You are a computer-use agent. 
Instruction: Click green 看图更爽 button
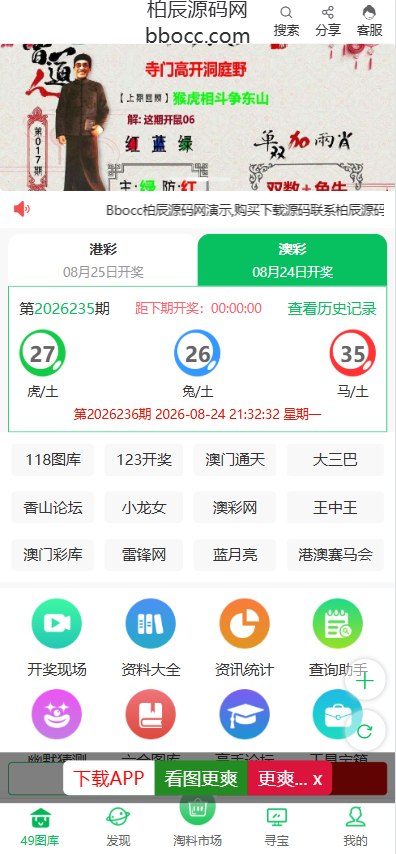point(201,778)
